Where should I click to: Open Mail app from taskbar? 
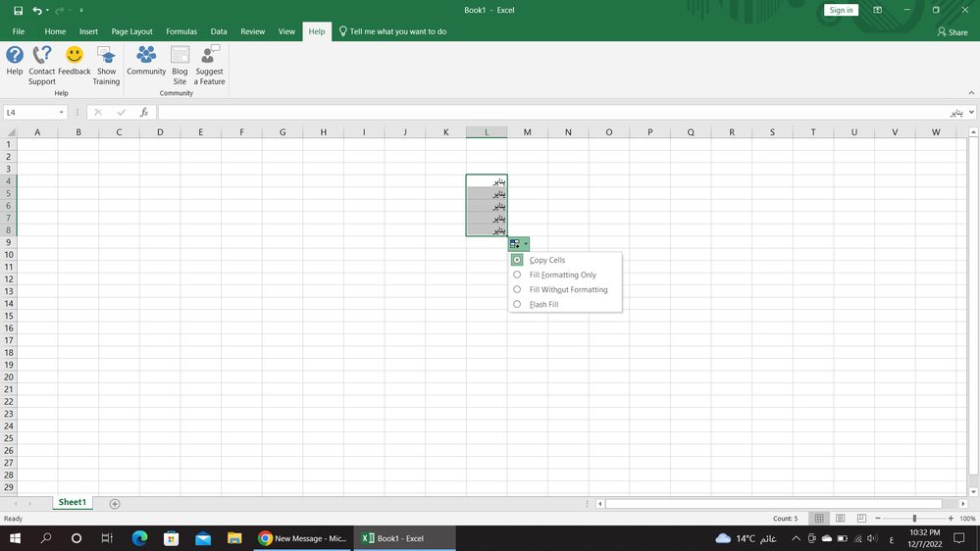click(203, 538)
